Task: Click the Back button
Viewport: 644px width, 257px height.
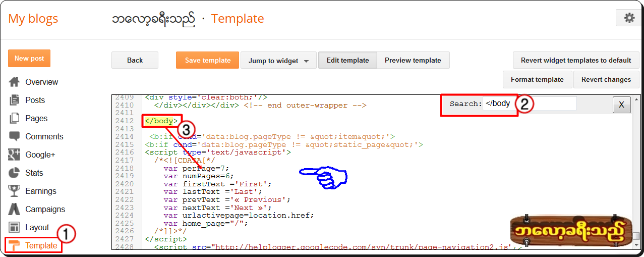Action: (x=135, y=60)
